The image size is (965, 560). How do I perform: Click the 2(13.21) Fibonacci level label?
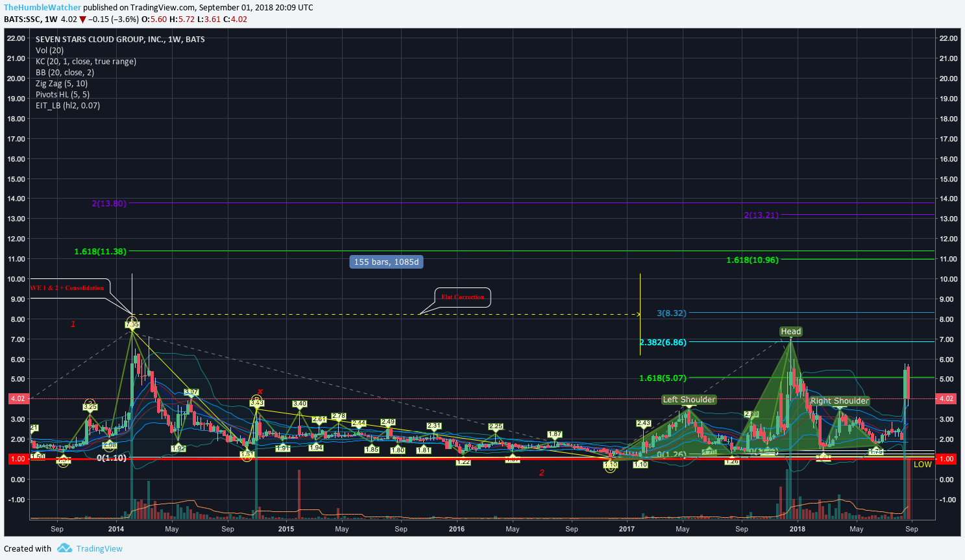click(761, 215)
